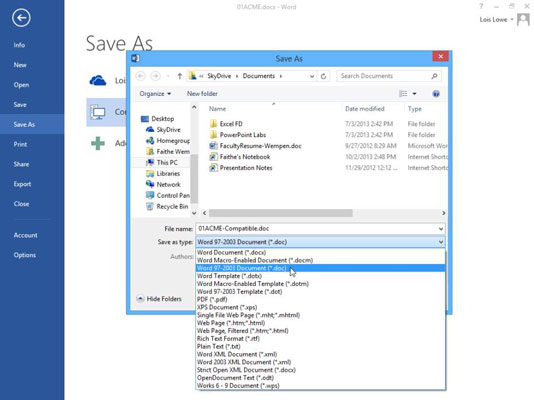Select Control Panel in the navigation pane

pos(168,195)
